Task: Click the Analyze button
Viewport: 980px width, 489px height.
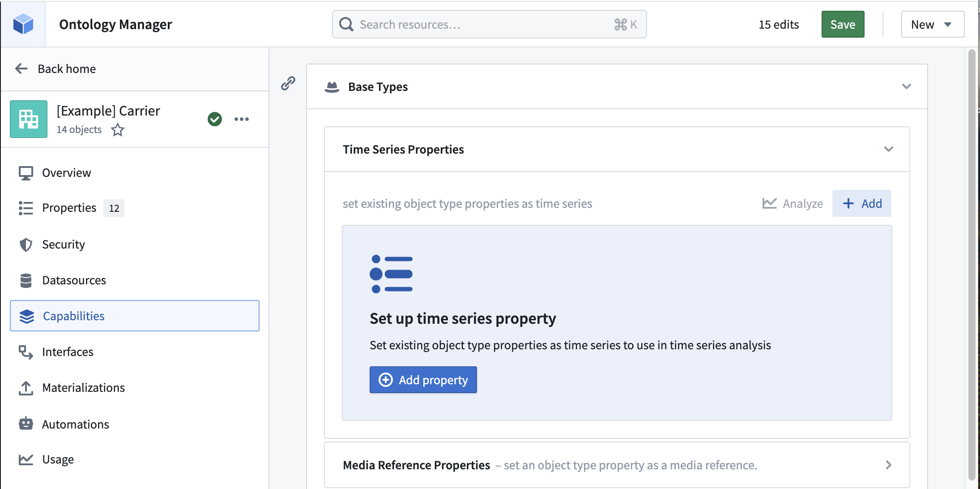Action: (x=793, y=203)
